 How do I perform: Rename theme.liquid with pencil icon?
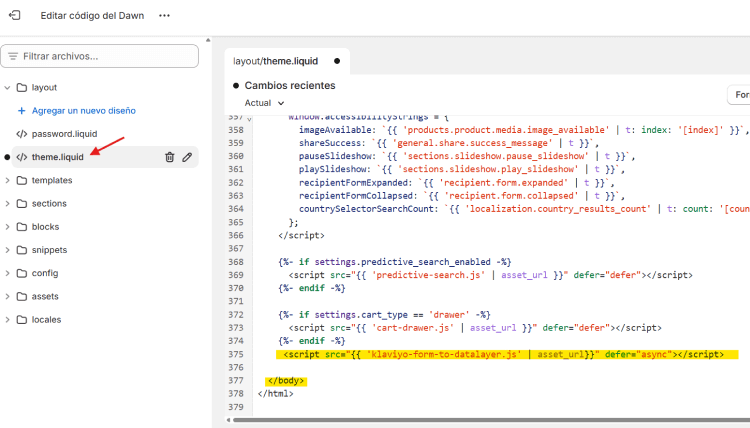click(x=187, y=157)
